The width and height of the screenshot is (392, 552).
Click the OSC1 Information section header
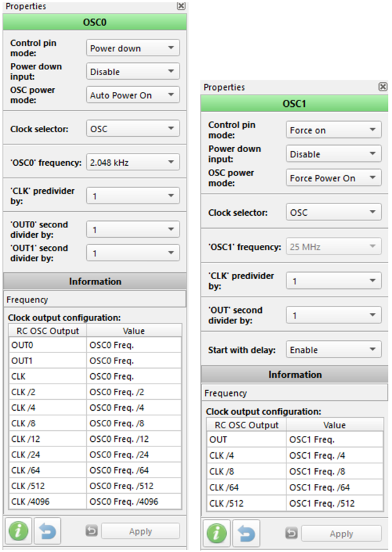[x=294, y=374]
